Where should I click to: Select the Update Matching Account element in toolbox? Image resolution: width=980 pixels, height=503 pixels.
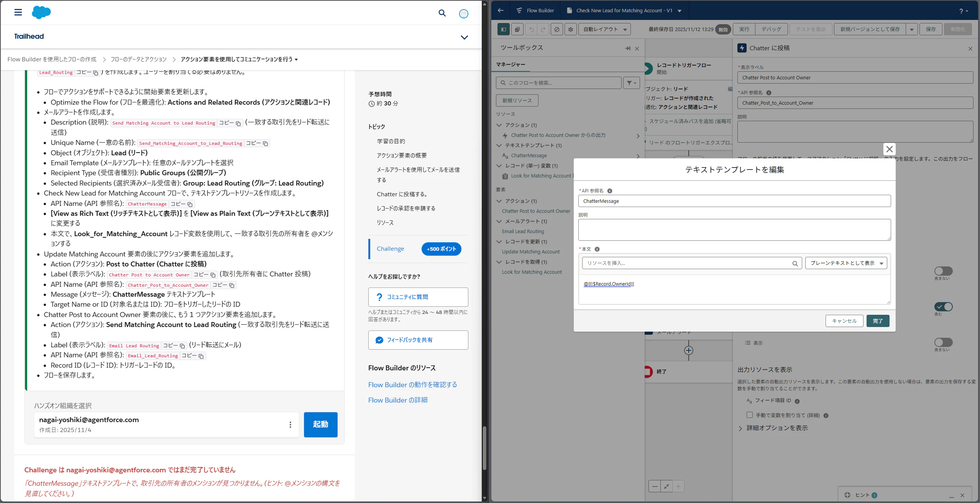point(530,252)
